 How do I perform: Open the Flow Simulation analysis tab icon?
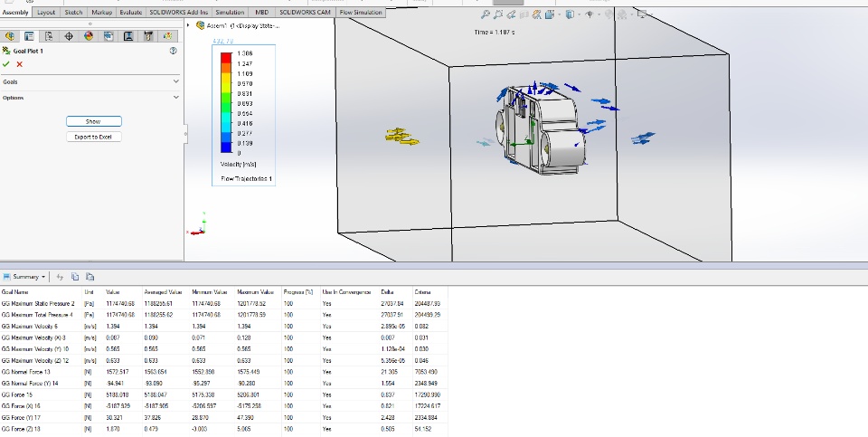[x=108, y=36]
